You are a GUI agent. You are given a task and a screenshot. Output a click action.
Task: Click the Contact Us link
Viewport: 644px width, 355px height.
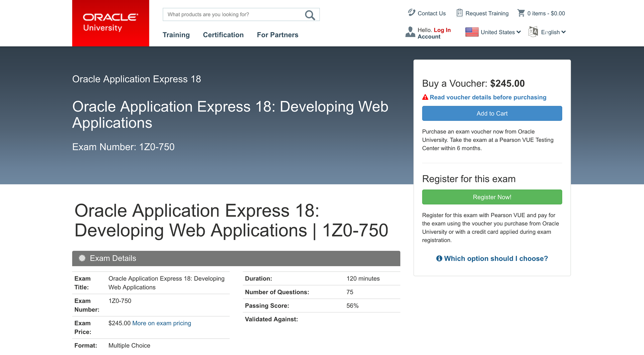431,13
